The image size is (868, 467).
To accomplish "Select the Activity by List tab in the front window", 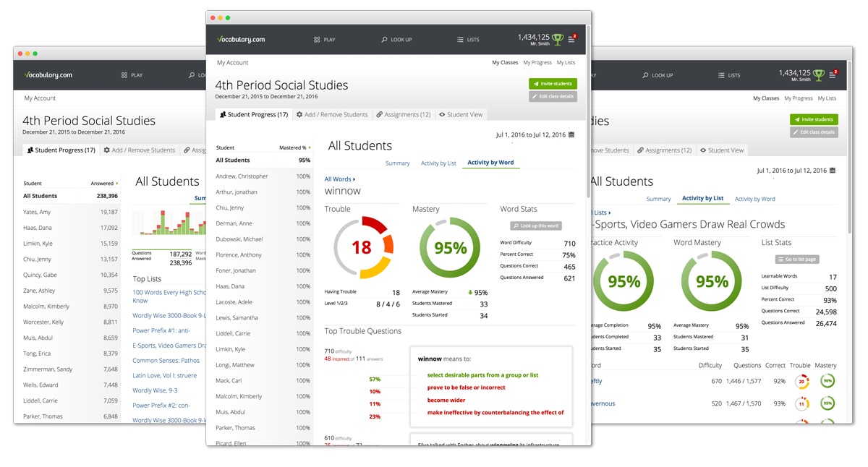I will coord(438,163).
